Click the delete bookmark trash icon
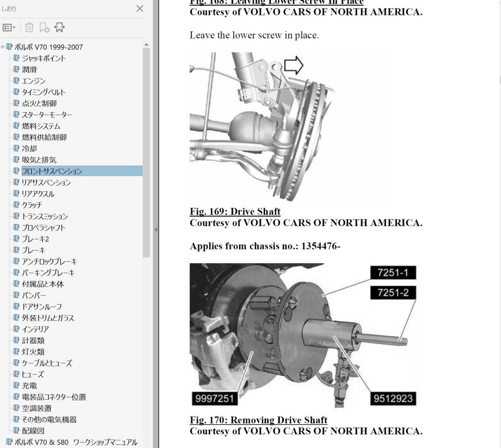This screenshot has width=501, height=448. [29, 28]
